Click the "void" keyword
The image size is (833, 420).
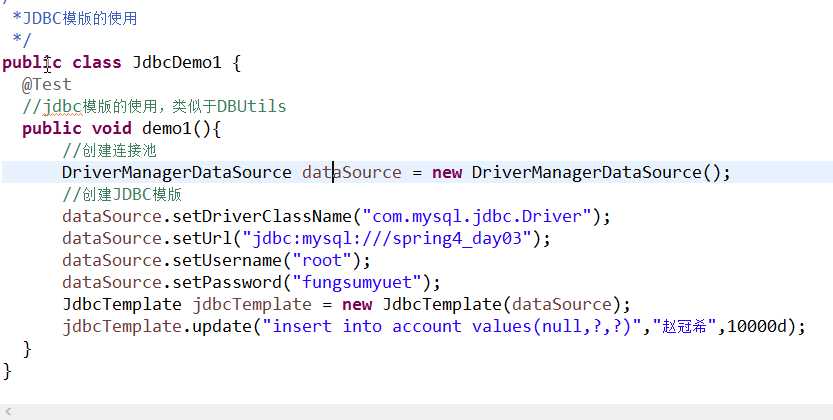[x=112, y=128]
